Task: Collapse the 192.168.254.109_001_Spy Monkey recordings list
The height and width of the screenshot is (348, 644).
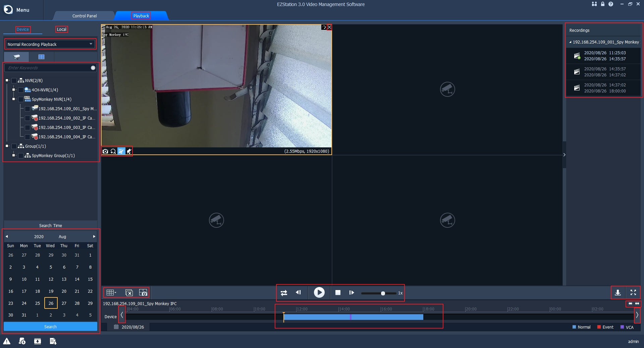Action: 570,42
